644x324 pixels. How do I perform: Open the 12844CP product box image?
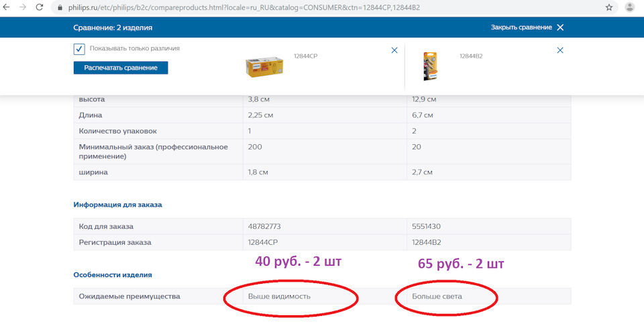click(264, 67)
